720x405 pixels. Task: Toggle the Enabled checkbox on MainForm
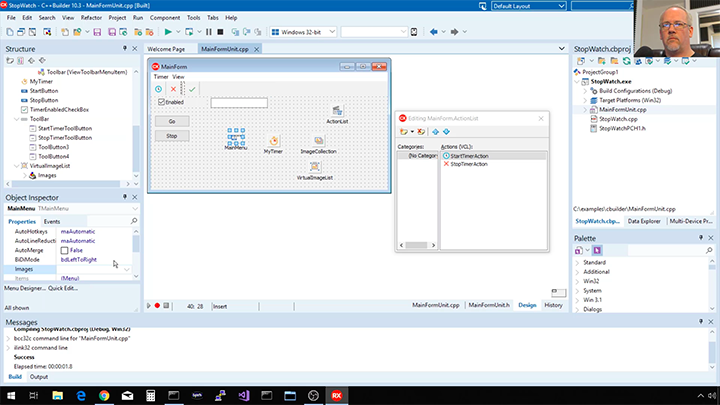pyautogui.click(x=161, y=102)
